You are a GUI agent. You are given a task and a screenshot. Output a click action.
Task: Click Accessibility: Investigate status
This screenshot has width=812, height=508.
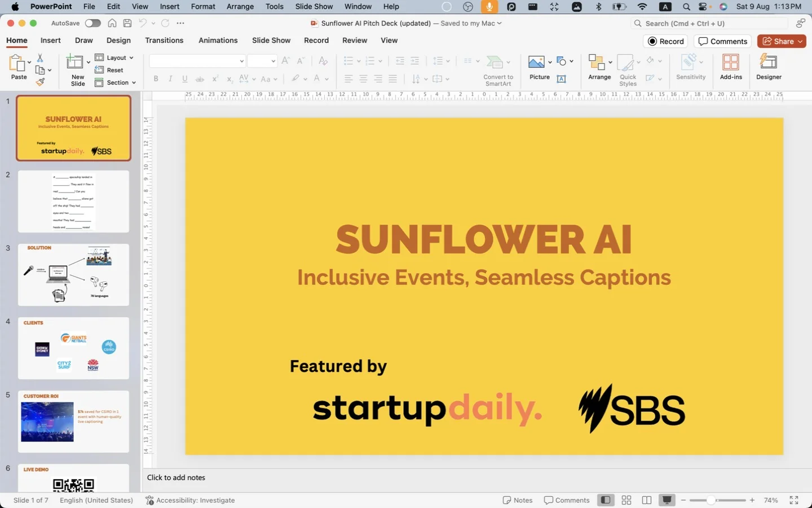pyautogui.click(x=190, y=500)
